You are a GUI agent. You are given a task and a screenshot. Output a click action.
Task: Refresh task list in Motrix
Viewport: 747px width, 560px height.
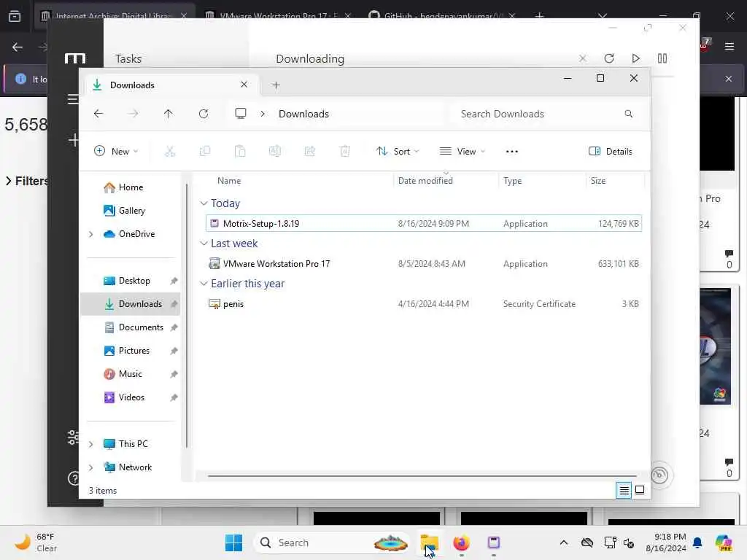pos(609,58)
